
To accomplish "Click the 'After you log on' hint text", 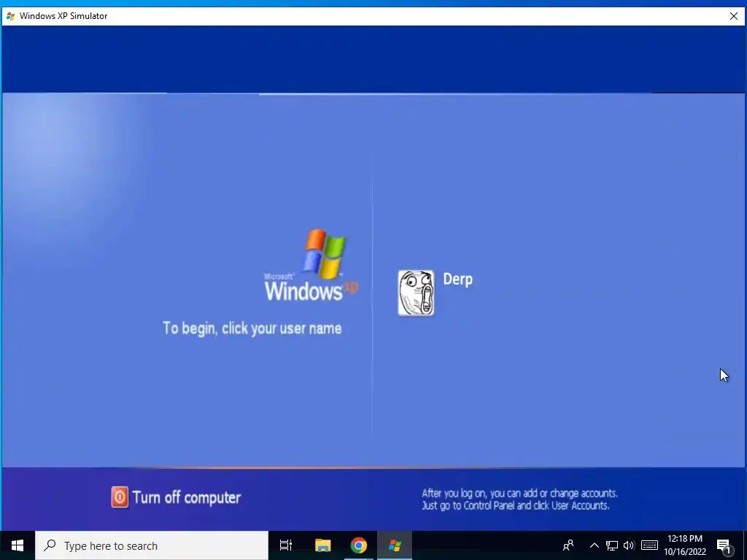I will [519, 499].
